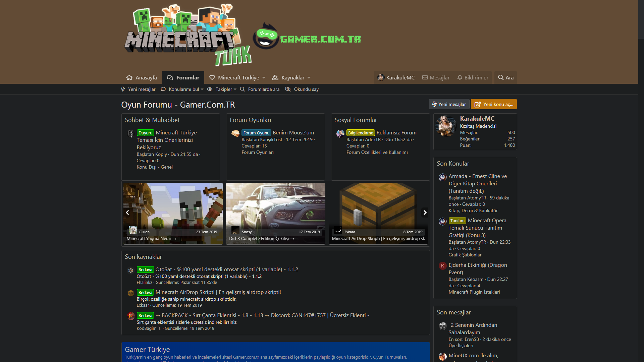Click the AdexTR avatar beside Reklamsız Forum

coord(340,133)
